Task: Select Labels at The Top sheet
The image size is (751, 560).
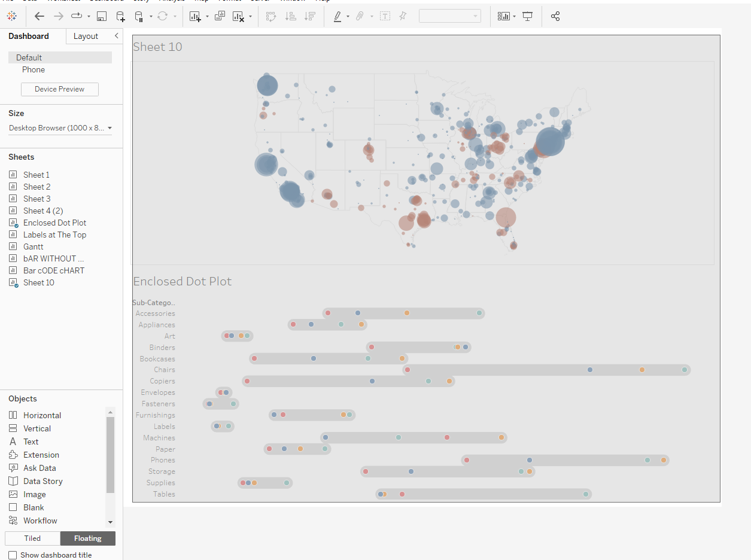Action: pos(54,235)
